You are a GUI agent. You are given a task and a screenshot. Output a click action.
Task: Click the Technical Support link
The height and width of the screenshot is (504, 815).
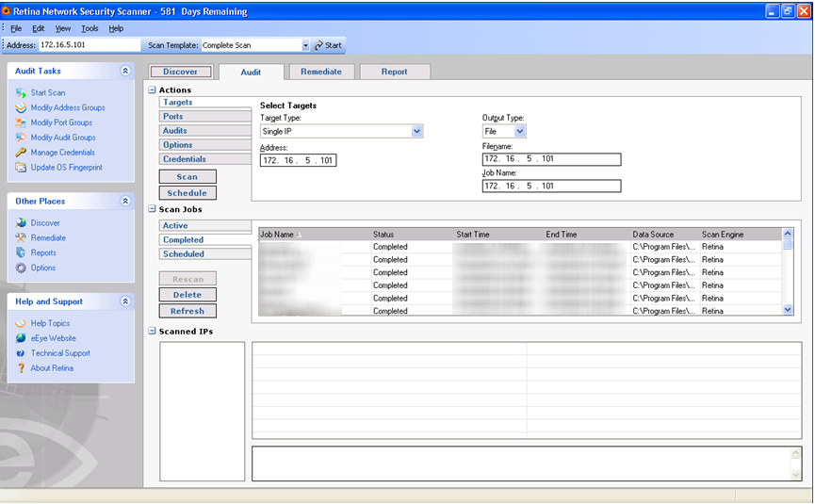[60, 352]
